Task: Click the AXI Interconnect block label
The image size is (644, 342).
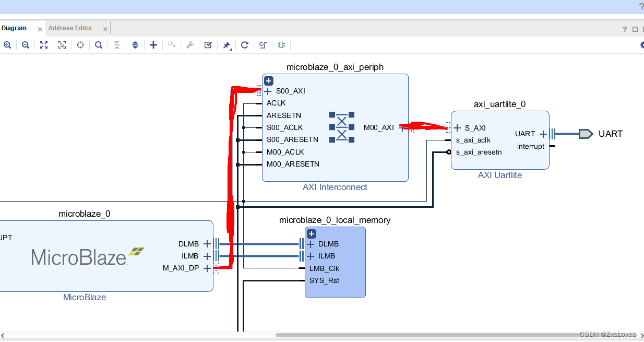Action: [335, 187]
